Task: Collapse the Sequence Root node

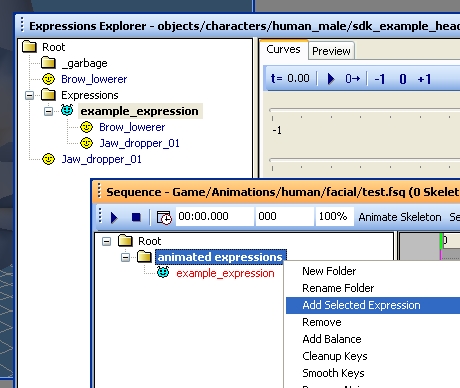Action: 106,241
